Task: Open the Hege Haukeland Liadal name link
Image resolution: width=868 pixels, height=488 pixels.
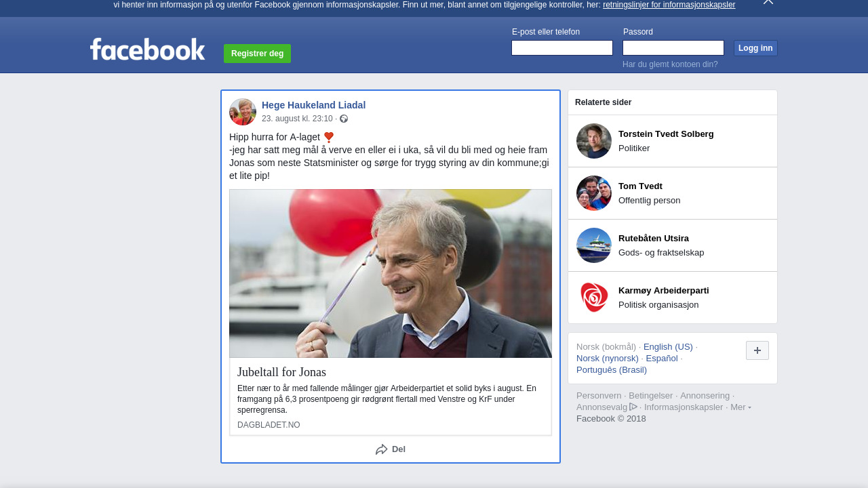Action: (313, 105)
